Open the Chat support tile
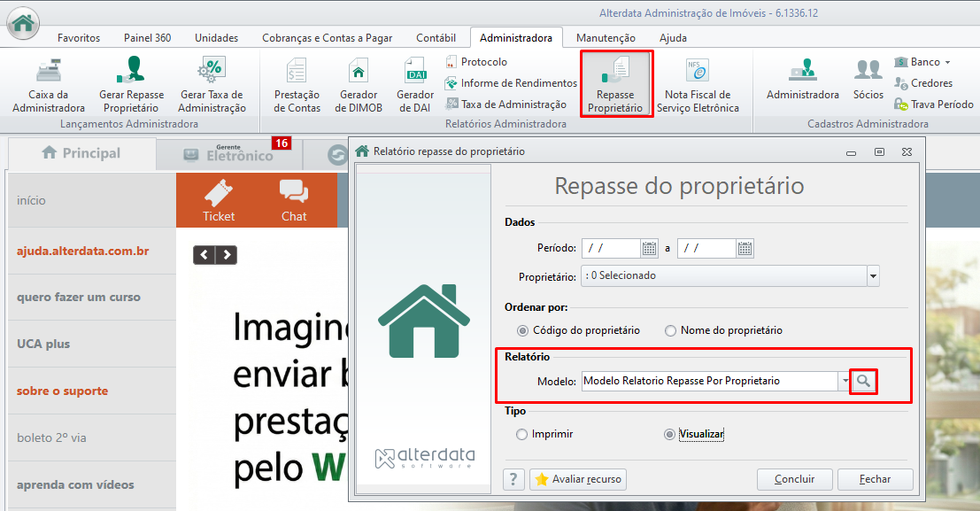This screenshot has height=511, width=980. coord(294,200)
